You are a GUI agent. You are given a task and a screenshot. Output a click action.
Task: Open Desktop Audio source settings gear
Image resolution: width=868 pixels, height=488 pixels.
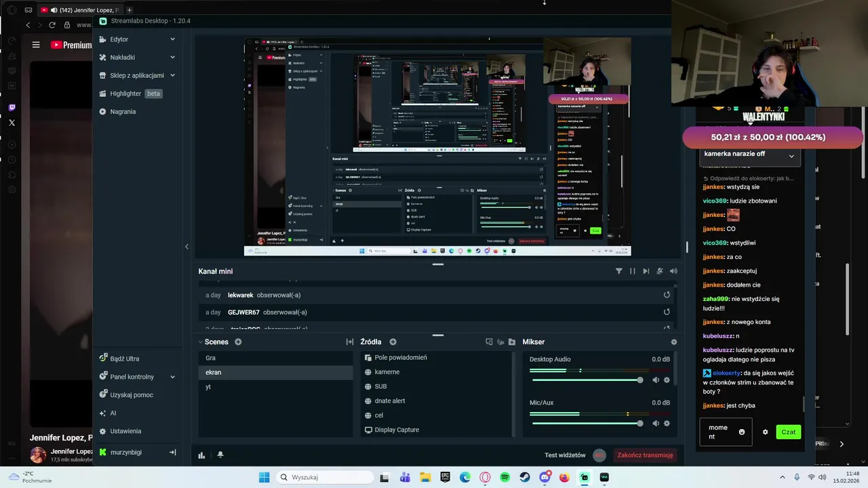(667, 380)
